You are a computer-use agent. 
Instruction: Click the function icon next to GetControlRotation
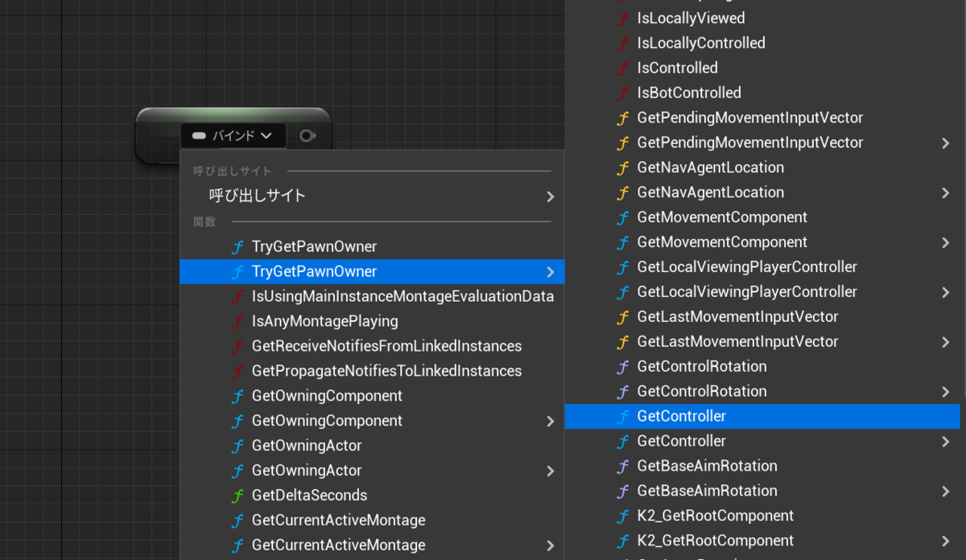[x=624, y=366]
